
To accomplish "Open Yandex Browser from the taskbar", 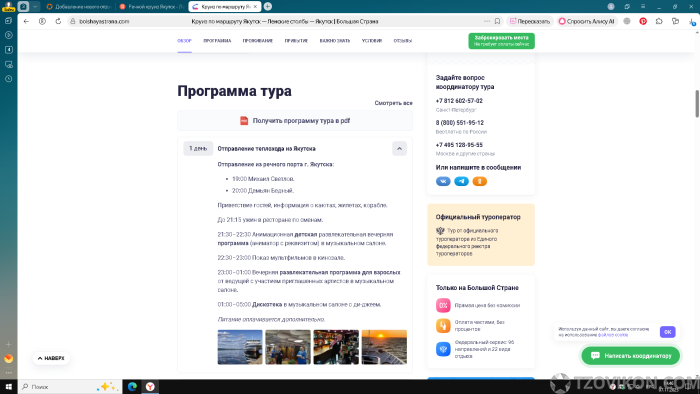I will 150,387.
